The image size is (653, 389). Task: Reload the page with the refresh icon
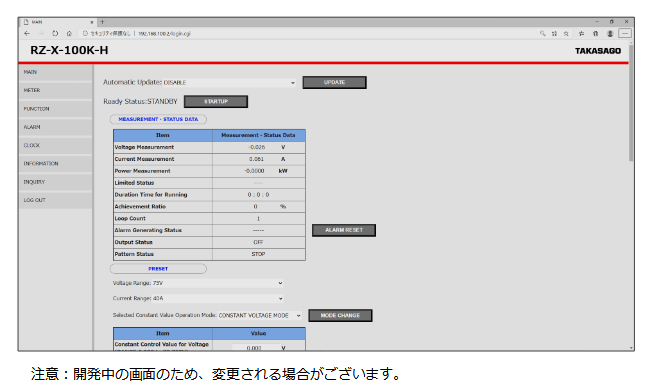pyautogui.click(x=55, y=33)
